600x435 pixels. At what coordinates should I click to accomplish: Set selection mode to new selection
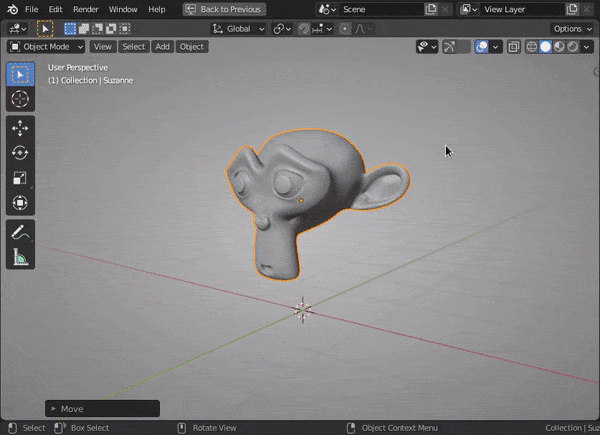[x=70, y=28]
